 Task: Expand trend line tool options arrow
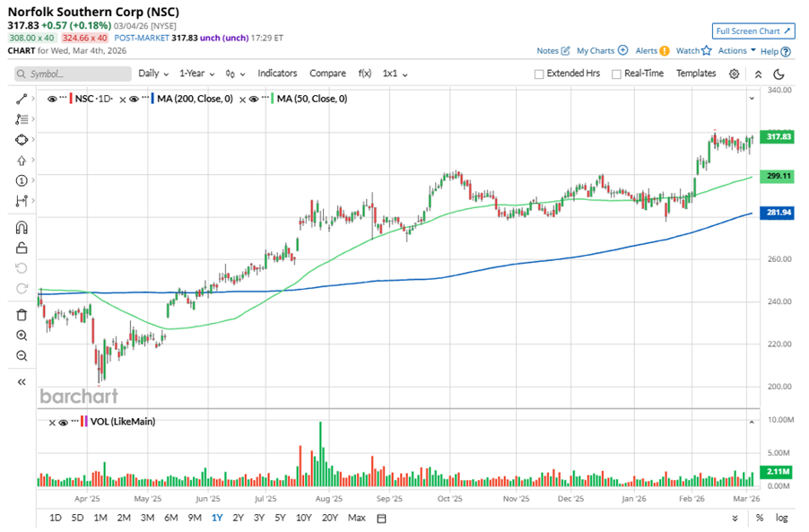pos(33,99)
